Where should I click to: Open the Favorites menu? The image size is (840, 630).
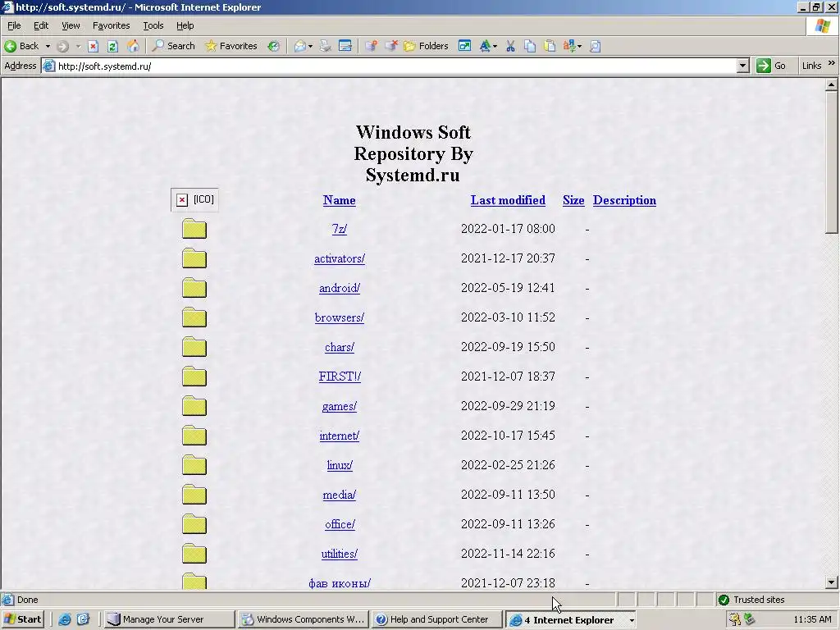111,25
